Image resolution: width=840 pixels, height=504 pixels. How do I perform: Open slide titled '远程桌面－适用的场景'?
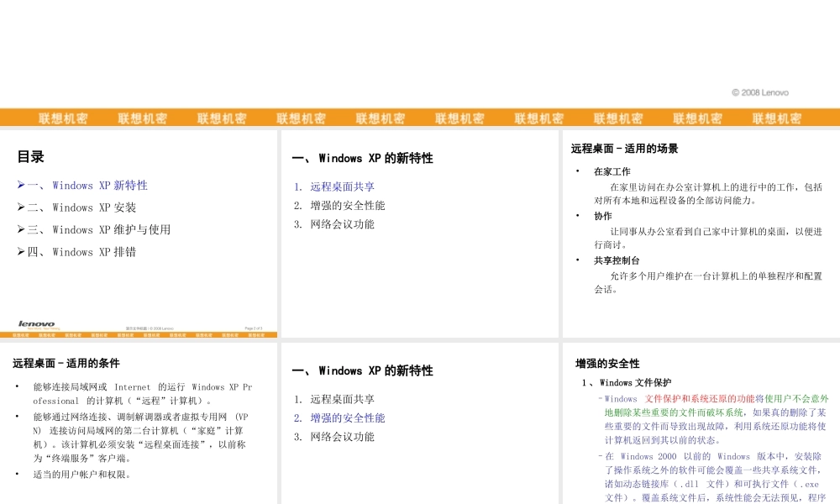click(x=701, y=234)
